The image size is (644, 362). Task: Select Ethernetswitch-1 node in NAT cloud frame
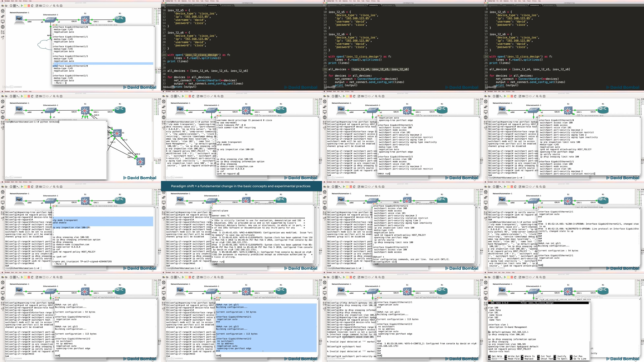pyautogui.click(x=51, y=20)
